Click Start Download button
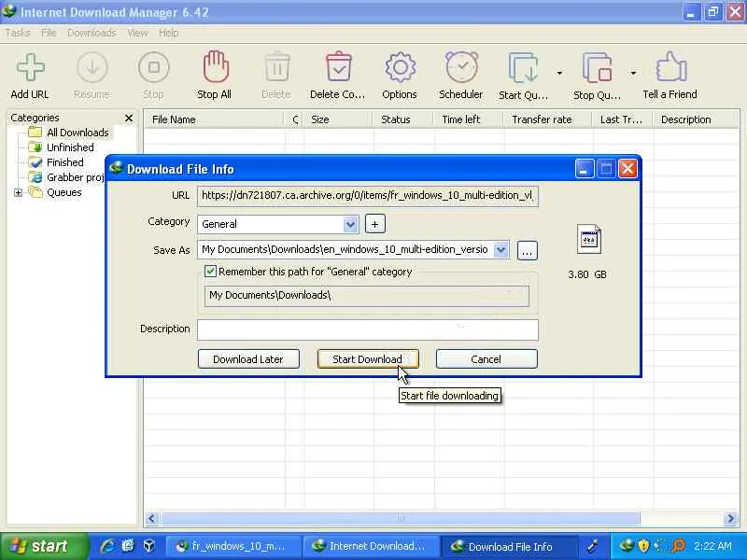The height and width of the screenshot is (560, 747). pyautogui.click(x=368, y=359)
